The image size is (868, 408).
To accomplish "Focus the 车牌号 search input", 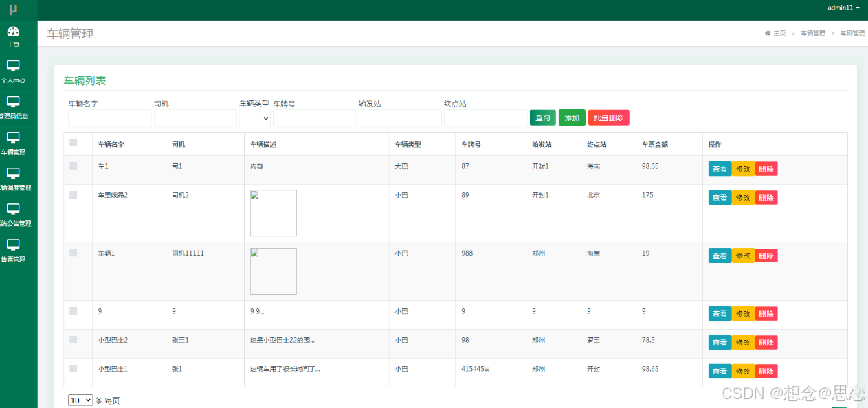I will click(x=315, y=118).
